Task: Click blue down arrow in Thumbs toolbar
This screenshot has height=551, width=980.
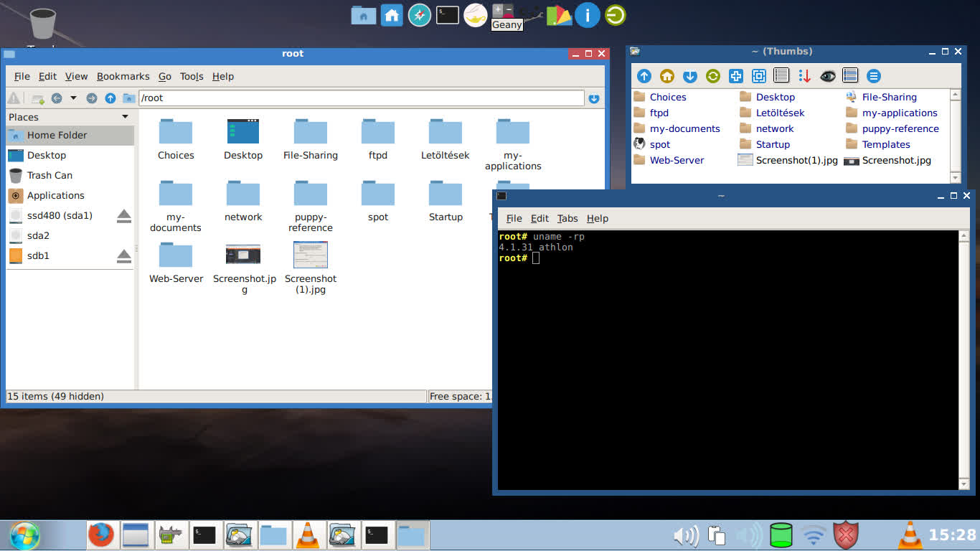Action: coord(690,76)
